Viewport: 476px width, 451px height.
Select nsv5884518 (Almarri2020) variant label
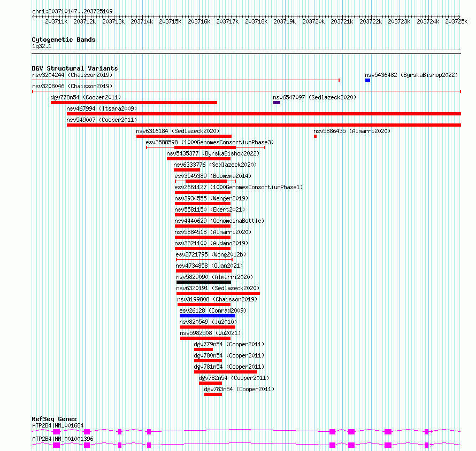click(x=213, y=232)
